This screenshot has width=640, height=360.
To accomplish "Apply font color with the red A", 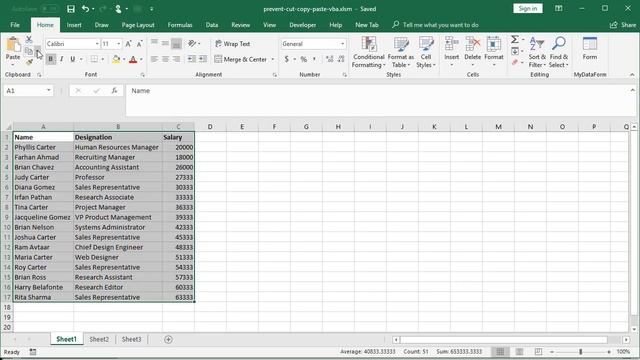I will pyautogui.click(x=133, y=60).
